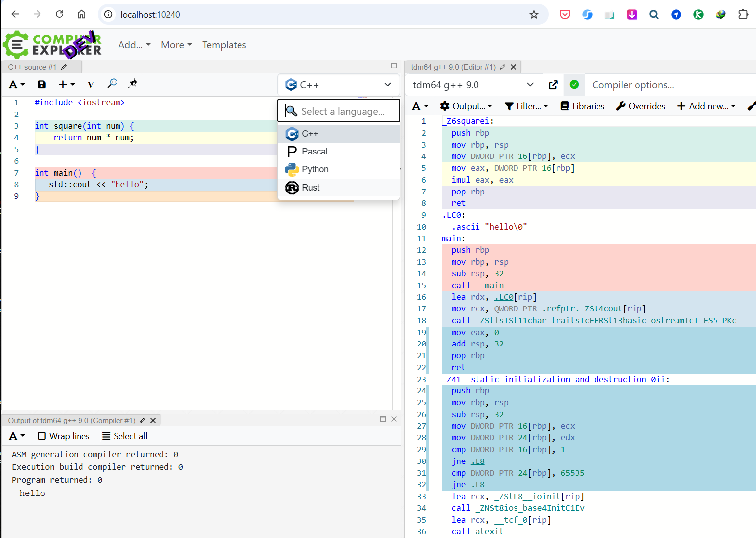Image resolution: width=756 pixels, height=538 pixels.
Task: Click the magnifier quick-bench icon in editor toolbar
Action: click(112, 83)
